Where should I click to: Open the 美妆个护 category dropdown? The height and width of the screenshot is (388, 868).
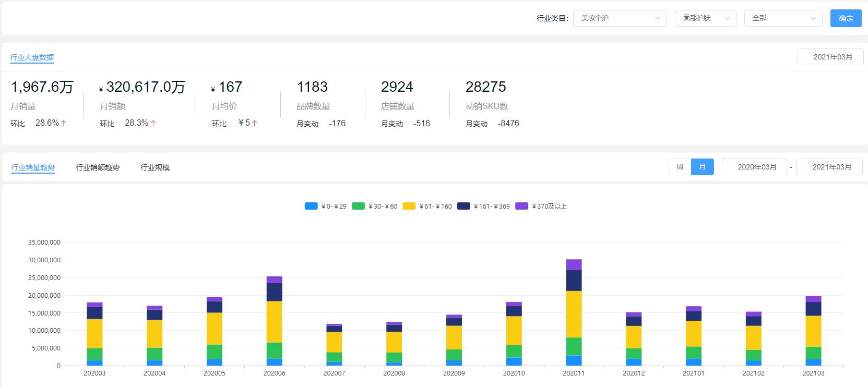click(x=620, y=18)
